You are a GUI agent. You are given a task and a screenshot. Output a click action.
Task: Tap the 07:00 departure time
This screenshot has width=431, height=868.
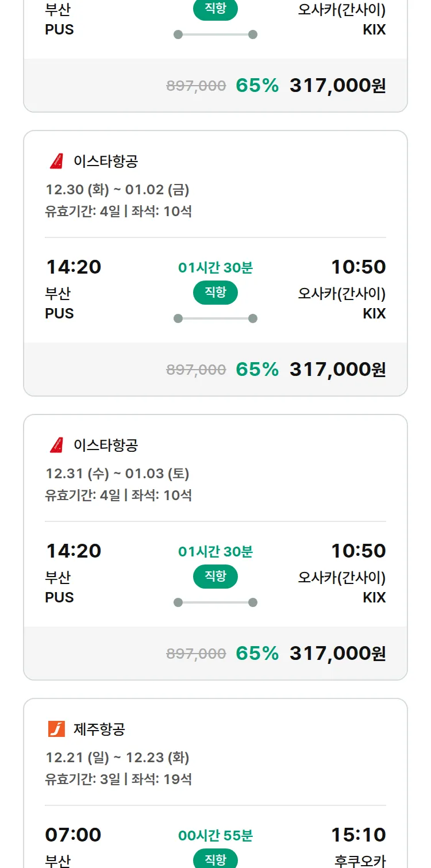[74, 835]
